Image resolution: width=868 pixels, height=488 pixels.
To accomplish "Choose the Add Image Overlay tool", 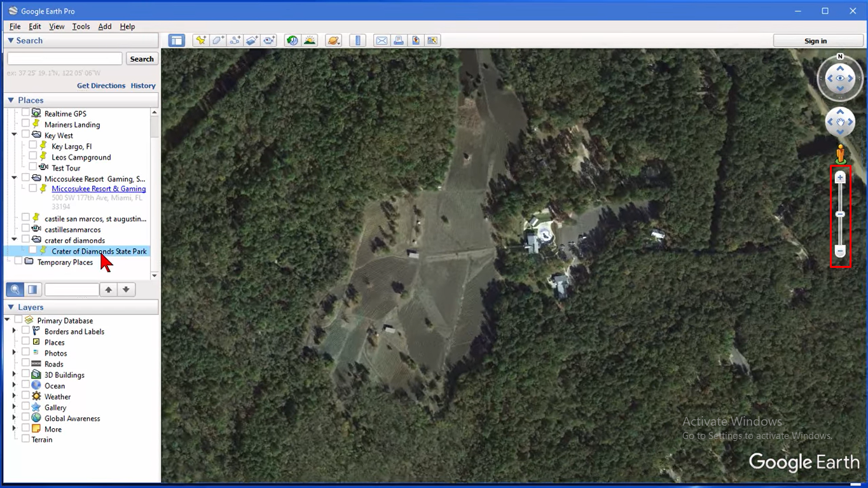I will [x=252, y=41].
